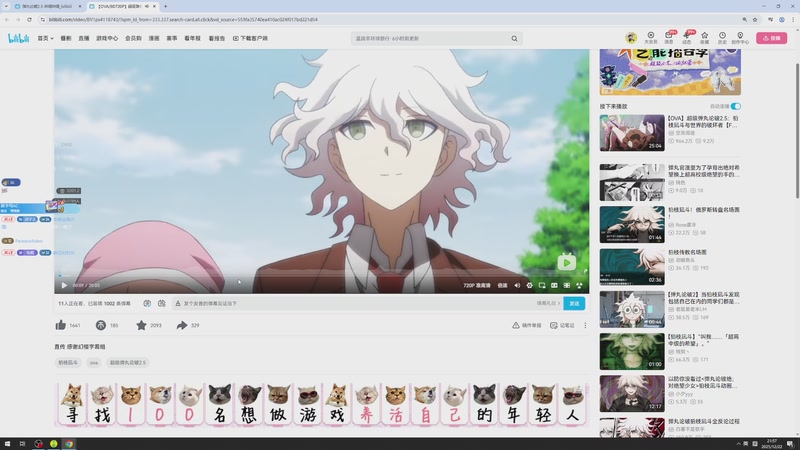
Task: Open 720P quality selector
Action: click(477, 285)
